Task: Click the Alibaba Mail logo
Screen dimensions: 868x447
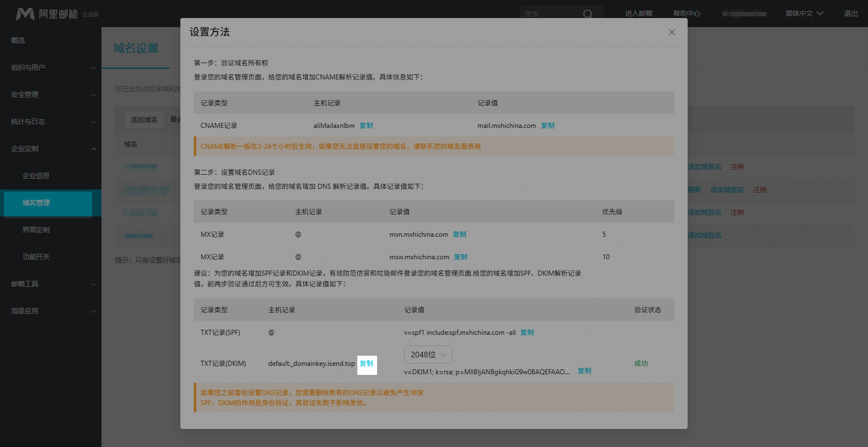Action: 26,12
